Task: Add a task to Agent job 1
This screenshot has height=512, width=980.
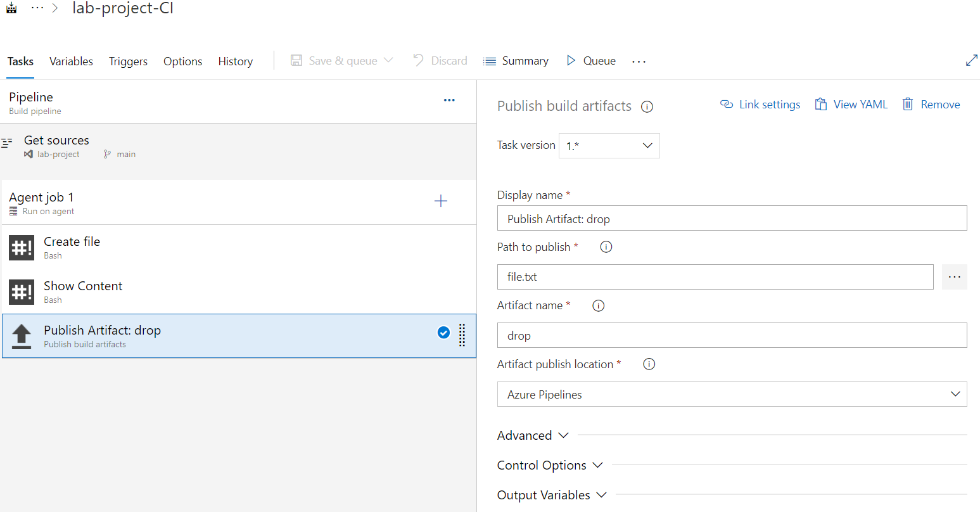Action: (441, 202)
